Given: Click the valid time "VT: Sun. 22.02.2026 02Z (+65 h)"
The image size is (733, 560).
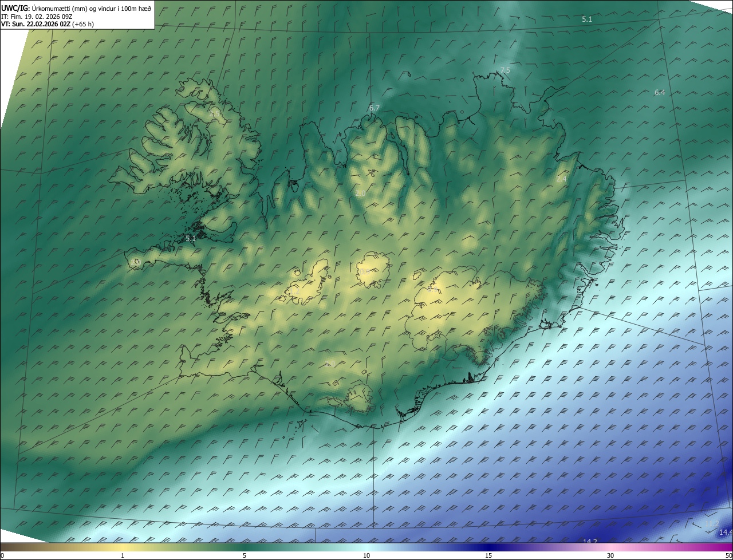Looking at the screenshot, I should click(x=48, y=24).
